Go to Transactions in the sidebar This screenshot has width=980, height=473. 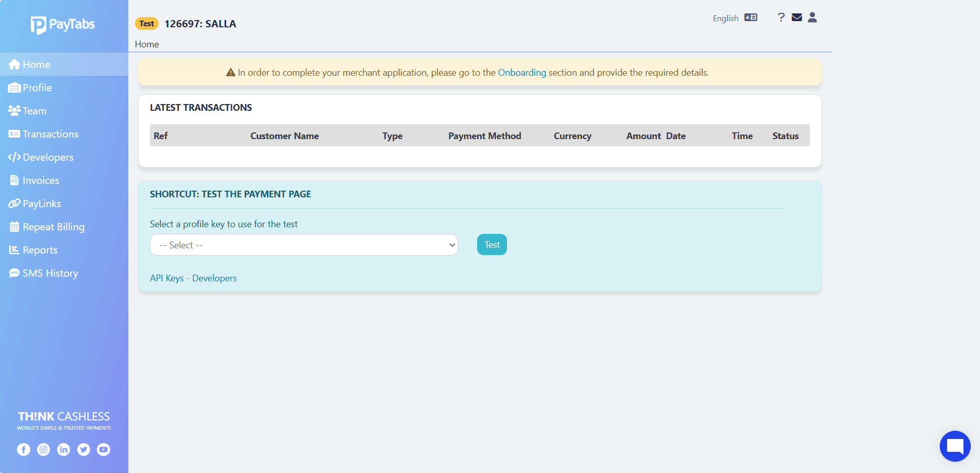[50, 134]
